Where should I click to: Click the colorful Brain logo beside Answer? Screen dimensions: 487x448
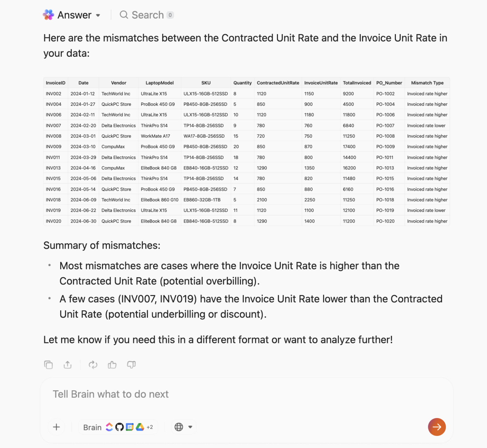pos(48,15)
